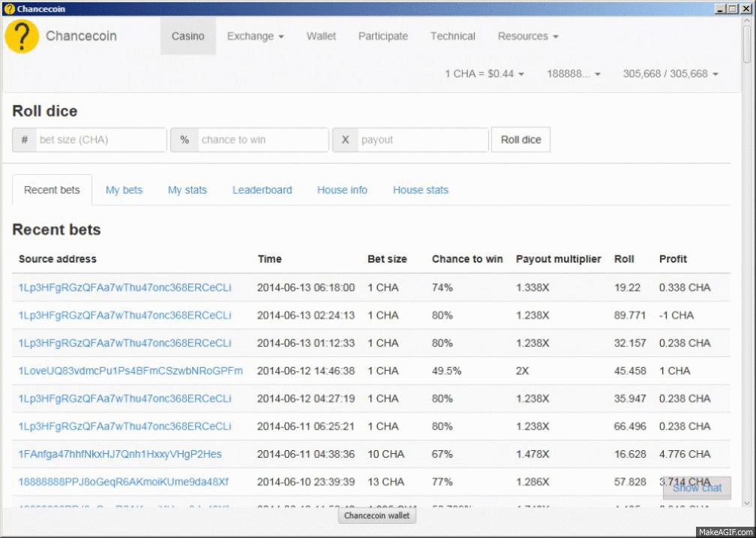
Task: Click the small Chancecoin icon in the title bar
Action: point(9,9)
